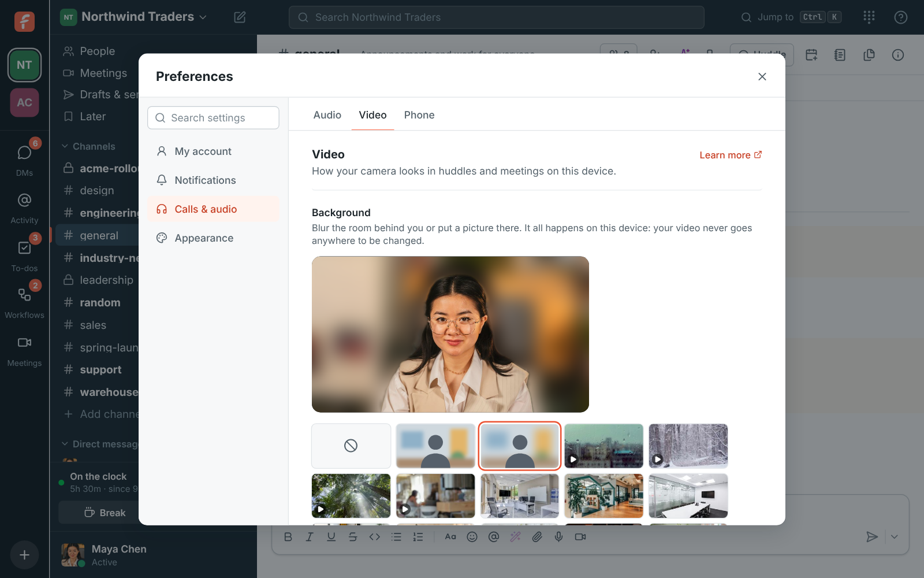The width and height of the screenshot is (924, 578).
Task: Open the send options dropdown arrow
Action: 894,537
